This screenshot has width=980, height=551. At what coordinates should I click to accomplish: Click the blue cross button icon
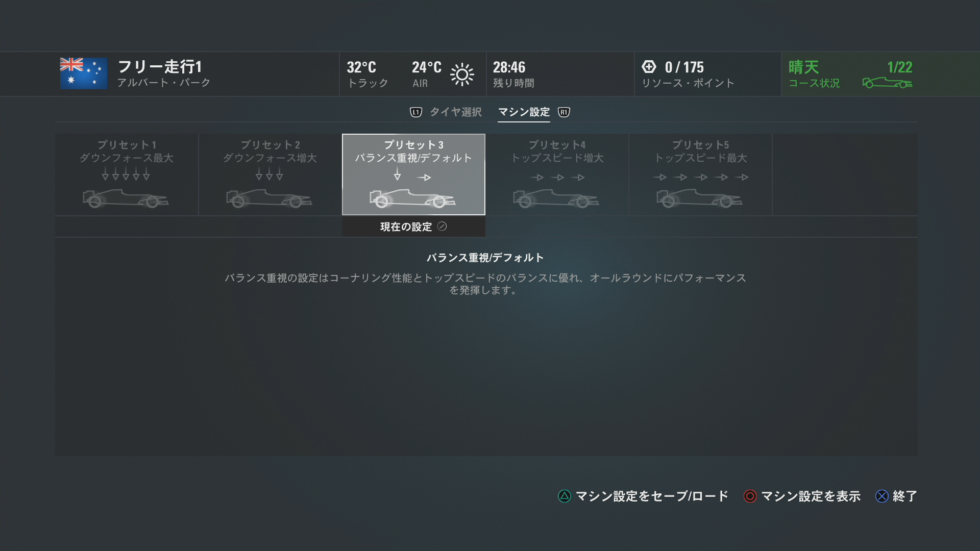(x=882, y=496)
